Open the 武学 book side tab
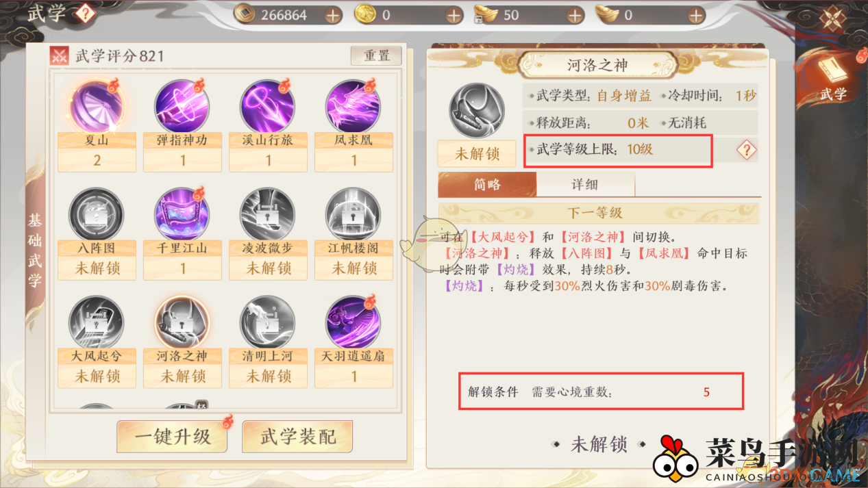This screenshot has width=868, height=488. coord(833,79)
